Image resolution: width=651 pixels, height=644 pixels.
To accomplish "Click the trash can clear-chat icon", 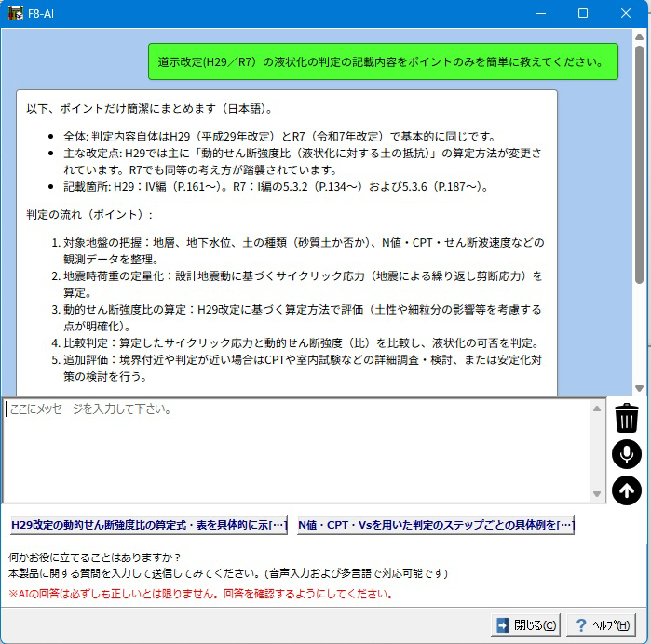I will click(x=627, y=418).
